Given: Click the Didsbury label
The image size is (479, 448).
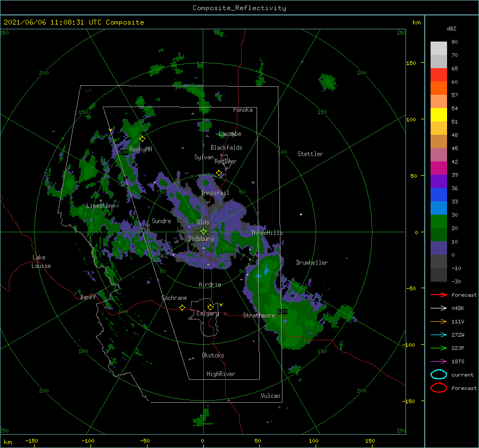Looking at the screenshot, I should [201, 239].
